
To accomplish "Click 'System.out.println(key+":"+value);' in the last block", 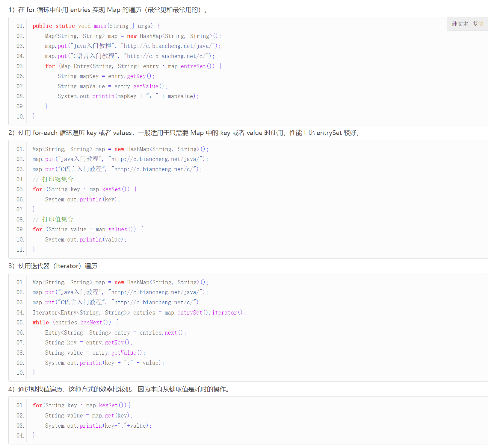I will (x=99, y=426).
